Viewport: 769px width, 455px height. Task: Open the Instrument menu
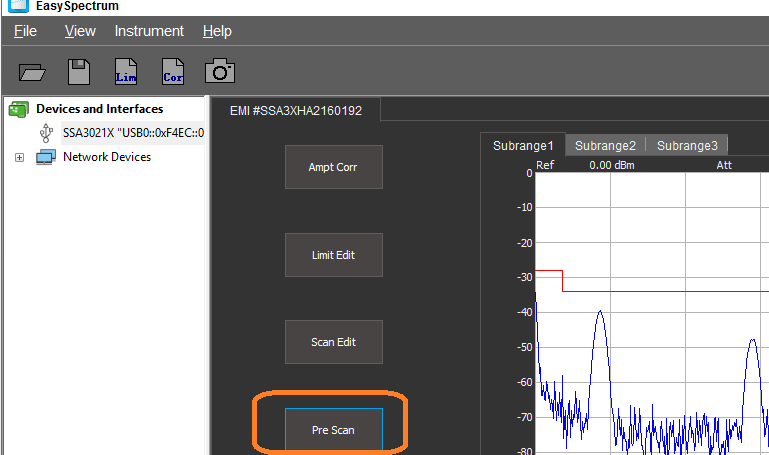[149, 31]
